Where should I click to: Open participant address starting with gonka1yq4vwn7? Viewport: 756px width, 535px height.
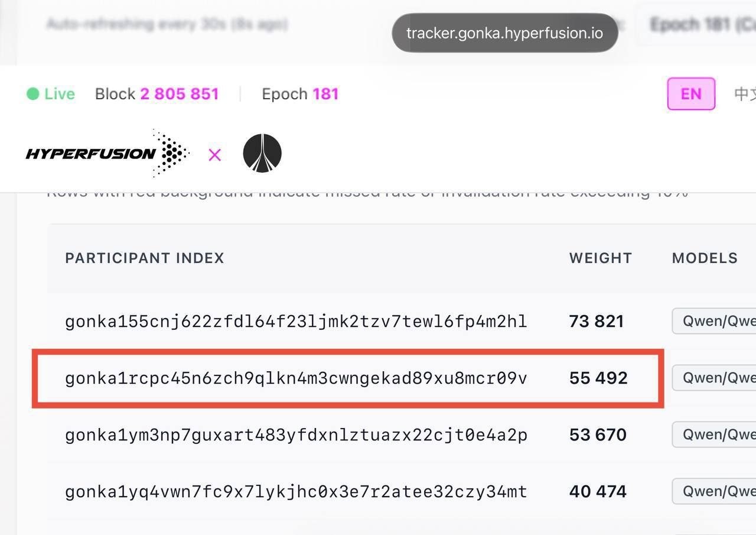(x=296, y=492)
